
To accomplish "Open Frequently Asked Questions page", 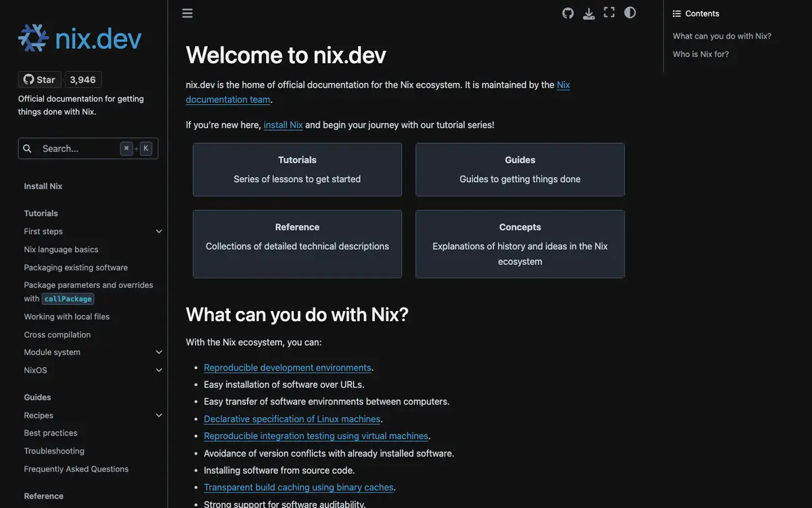I will 76,469.
